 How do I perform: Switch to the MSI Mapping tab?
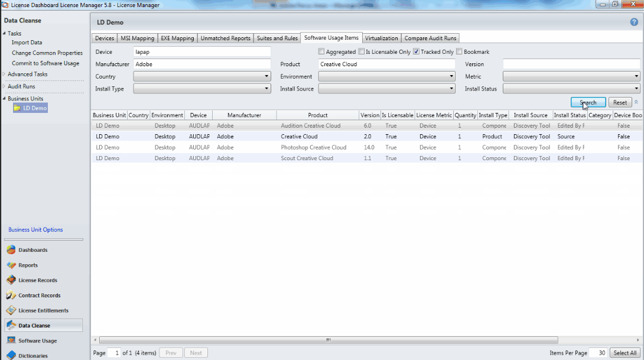click(x=137, y=38)
